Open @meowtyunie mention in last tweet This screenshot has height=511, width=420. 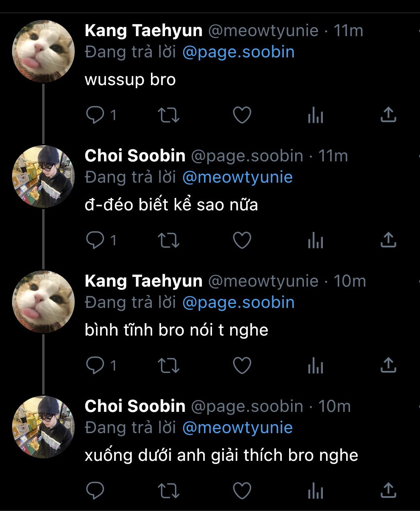click(237, 428)
